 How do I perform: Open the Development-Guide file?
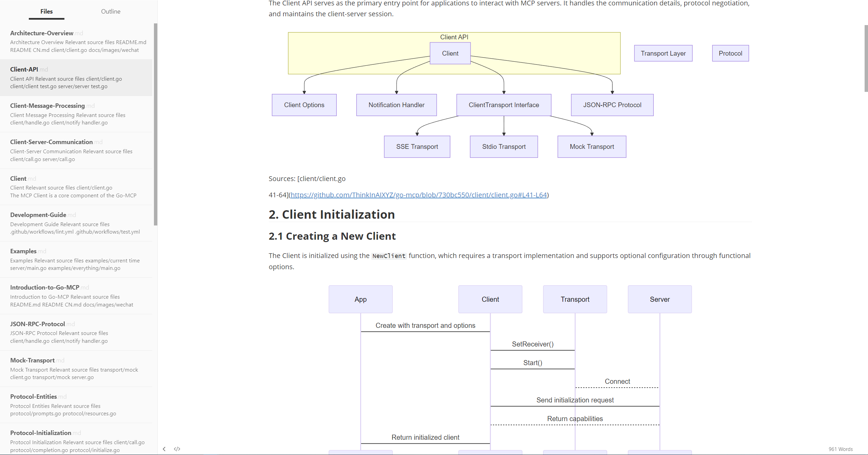[x=76, y=223]
